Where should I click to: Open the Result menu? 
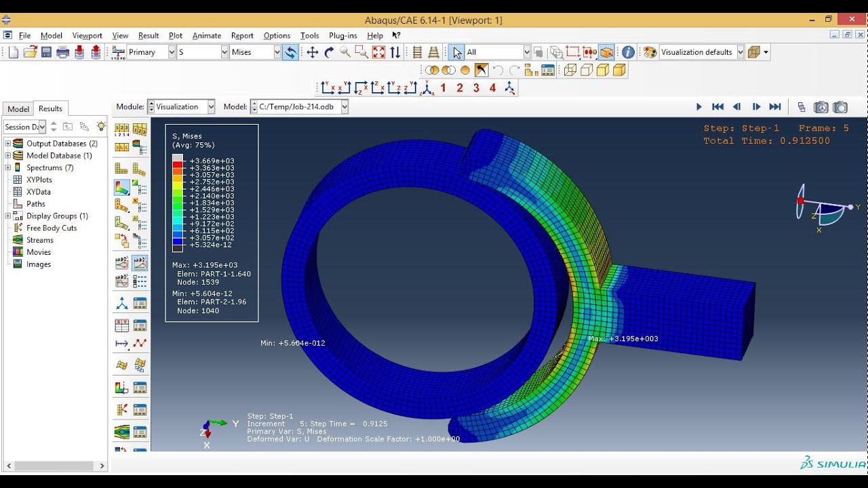149,35
